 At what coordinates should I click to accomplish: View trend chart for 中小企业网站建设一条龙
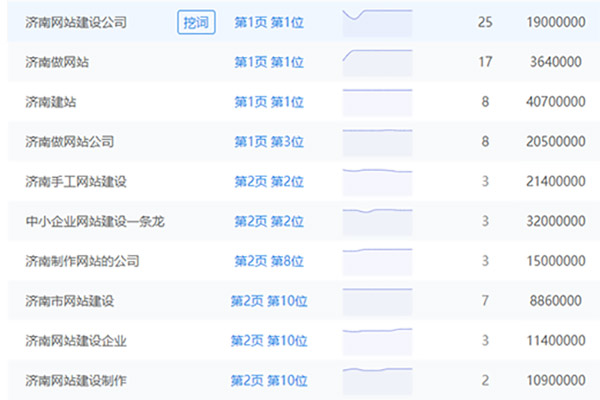(377, 222)
